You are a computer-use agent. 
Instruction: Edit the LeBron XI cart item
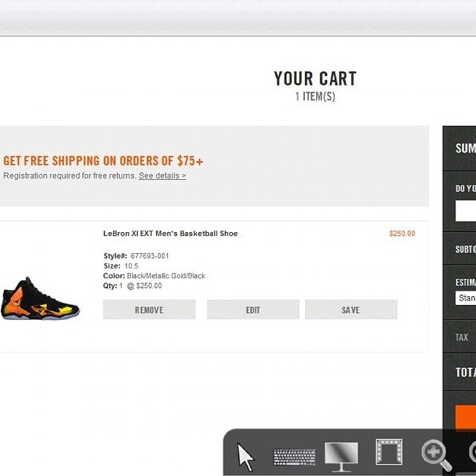253,309
